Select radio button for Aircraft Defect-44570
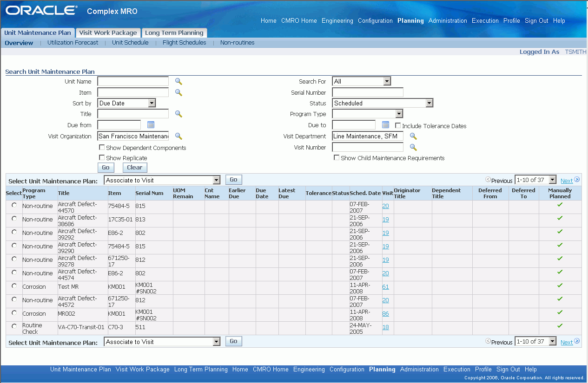588x383 pixels. (14, 205)
